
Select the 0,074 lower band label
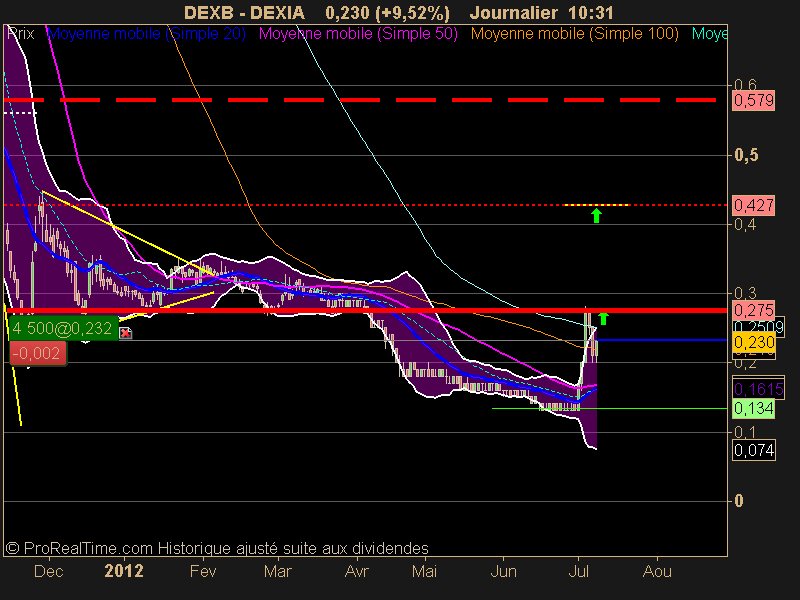click(x=754, y=451)
